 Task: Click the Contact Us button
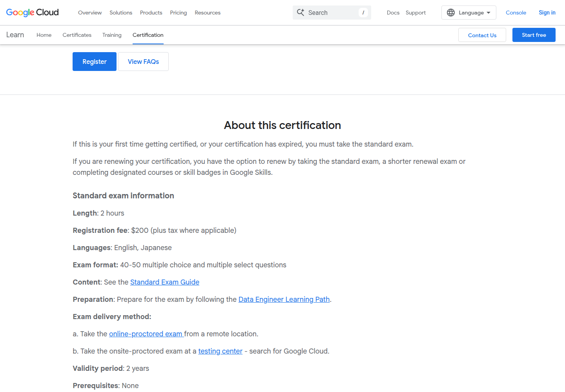[x=482, y=35]
